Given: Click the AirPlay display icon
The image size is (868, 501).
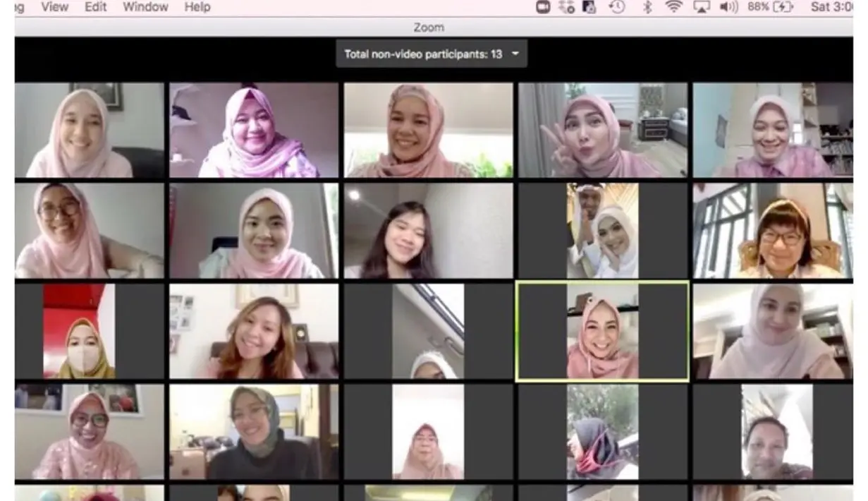Looking at the screenshot, I should pyautogui.click(x=701, y=7).
